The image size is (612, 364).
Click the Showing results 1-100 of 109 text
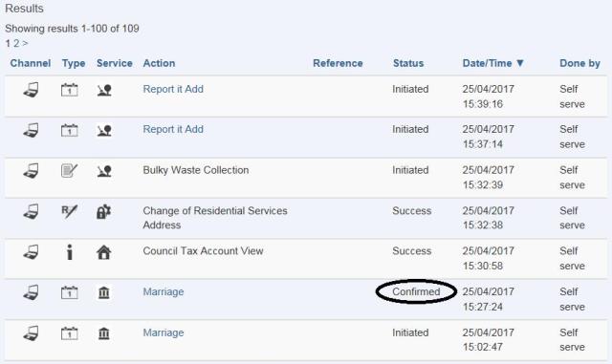(72, 29)
